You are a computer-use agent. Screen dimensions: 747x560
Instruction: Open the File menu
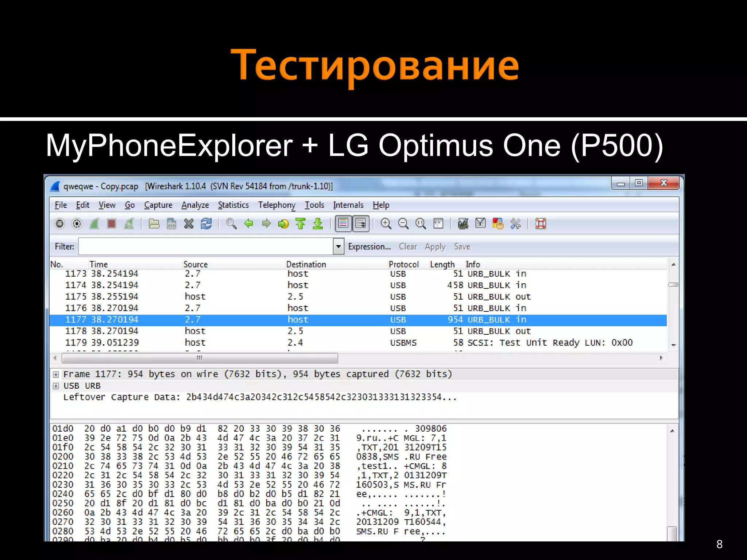(61, 205)
